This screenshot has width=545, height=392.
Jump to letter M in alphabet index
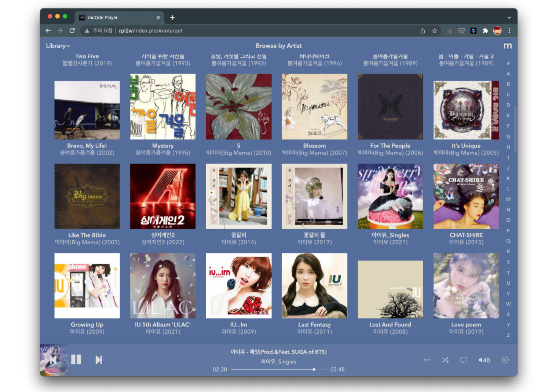click(x=508, y=199)
